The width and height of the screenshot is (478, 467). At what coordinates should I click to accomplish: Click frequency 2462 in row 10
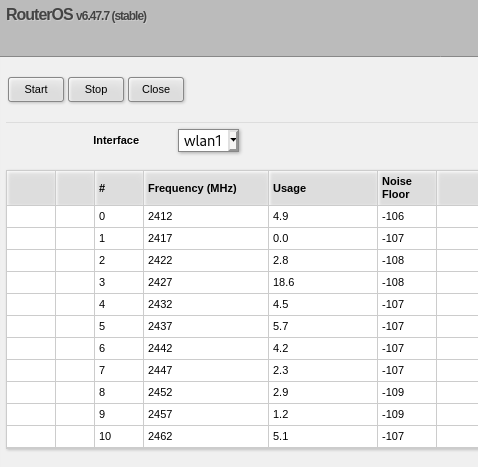click(x=160, y=436)
